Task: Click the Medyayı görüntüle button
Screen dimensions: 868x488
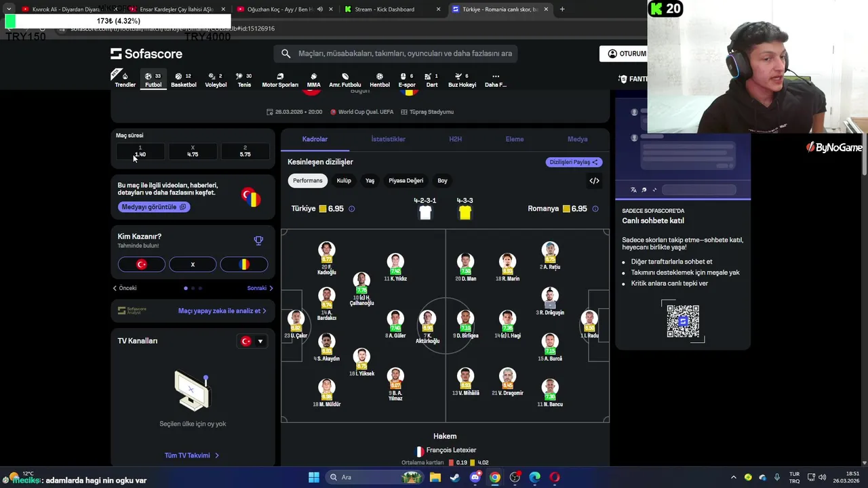Action: [x=154, y=207]
